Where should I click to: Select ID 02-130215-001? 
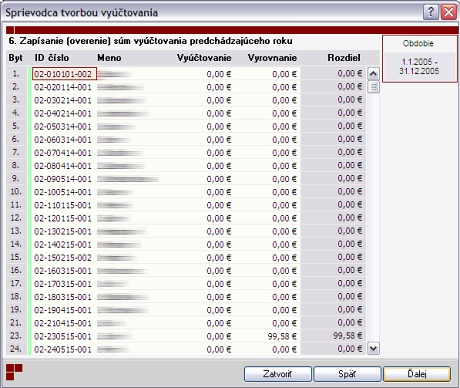pos(63,231)
